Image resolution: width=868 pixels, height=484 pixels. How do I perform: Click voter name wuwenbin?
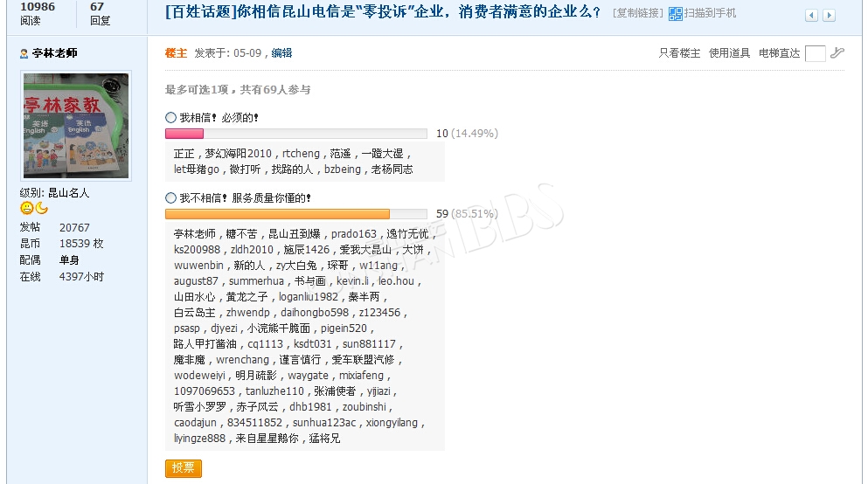198,266
